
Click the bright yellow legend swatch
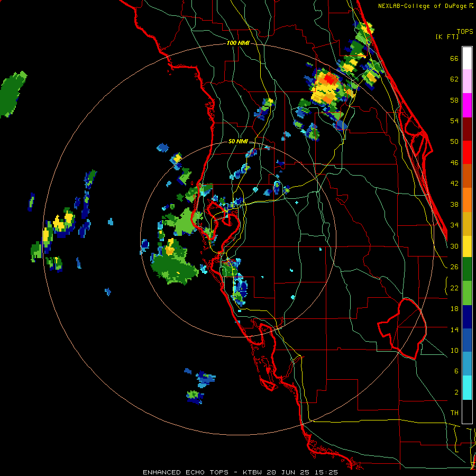coord(467,246)
